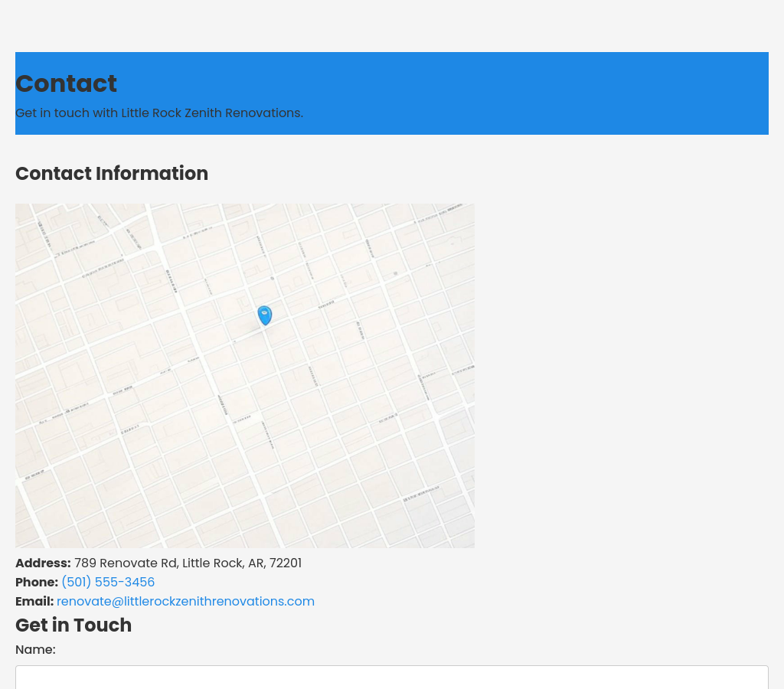Click the bold "Address:" label

[x=43, y=563]
